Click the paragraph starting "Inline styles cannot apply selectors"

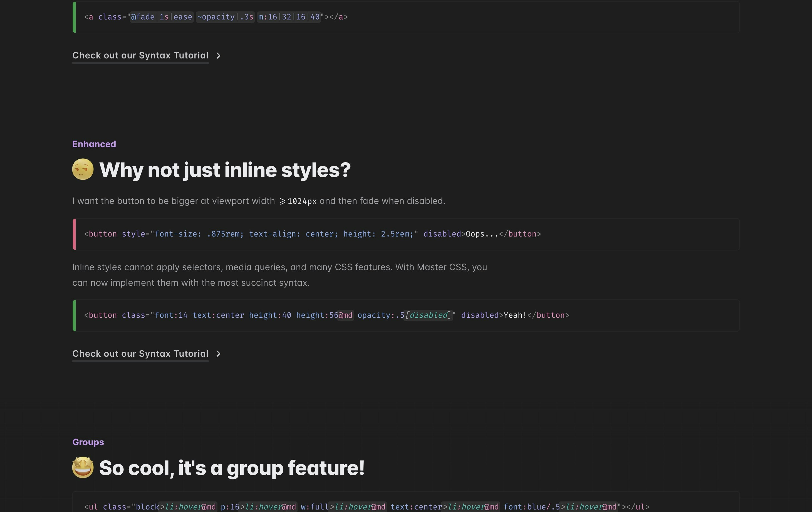(x=279, y=275)
